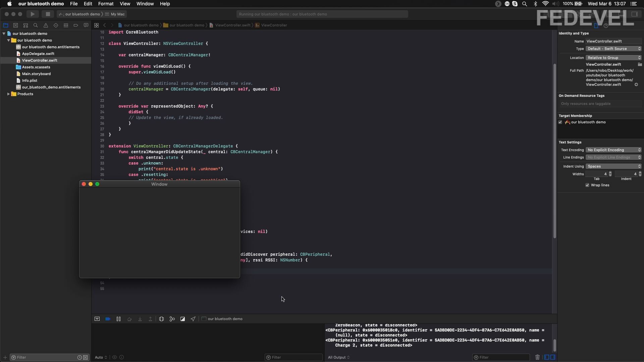Viewport: 644px width, 362px height.
Task: Open the Window menu
Action: (x=145, y=4)
